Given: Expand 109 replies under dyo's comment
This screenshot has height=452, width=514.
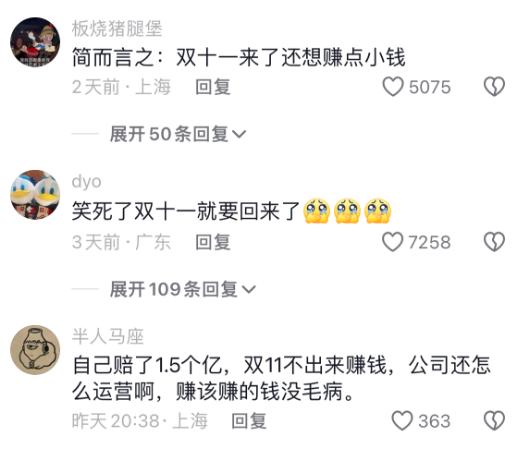Looking at the screenshot, I should pos(182,289).
